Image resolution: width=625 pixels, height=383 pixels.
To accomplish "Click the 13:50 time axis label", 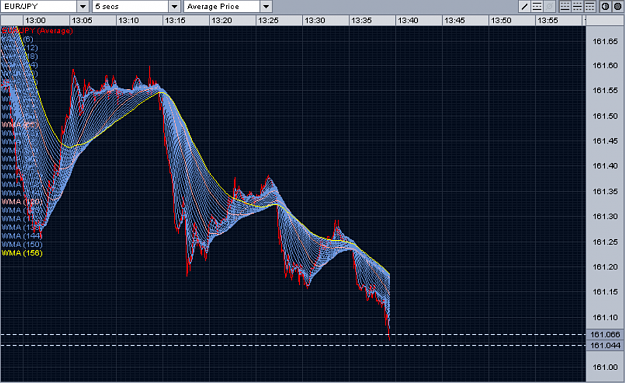I will [501, 20].
